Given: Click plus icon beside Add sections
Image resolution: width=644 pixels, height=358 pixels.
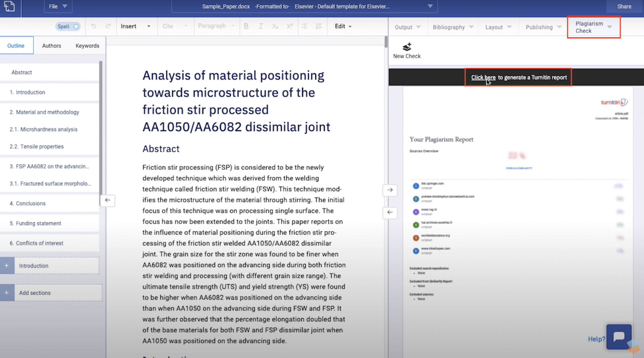Looking at the screenshot, I should [x=7, y=293].
